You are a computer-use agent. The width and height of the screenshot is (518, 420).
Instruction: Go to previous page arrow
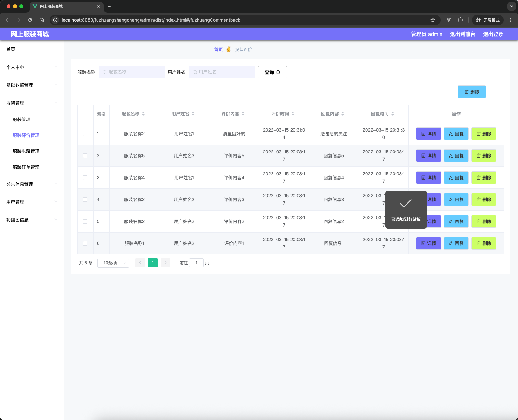click(140, 263)
